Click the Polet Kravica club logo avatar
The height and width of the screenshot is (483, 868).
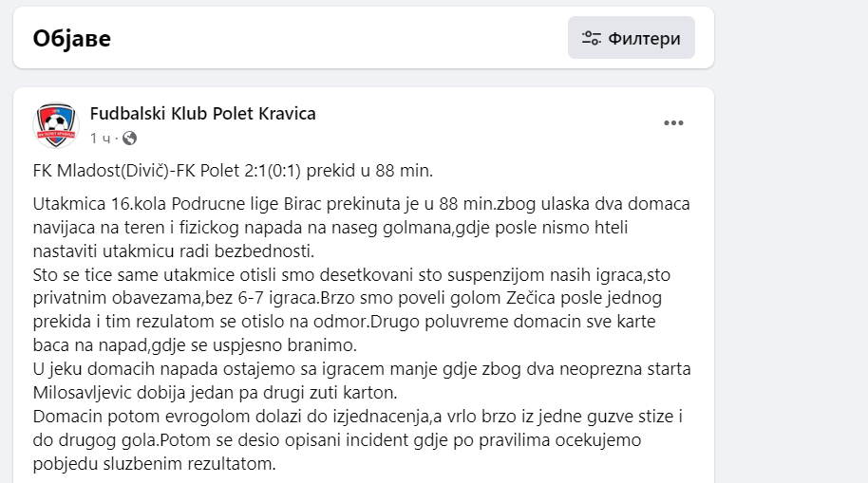(x=56, y=125)
